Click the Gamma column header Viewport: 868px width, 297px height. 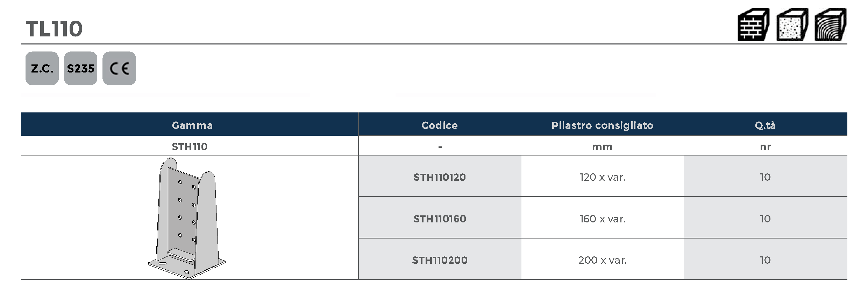pos(192,125)
